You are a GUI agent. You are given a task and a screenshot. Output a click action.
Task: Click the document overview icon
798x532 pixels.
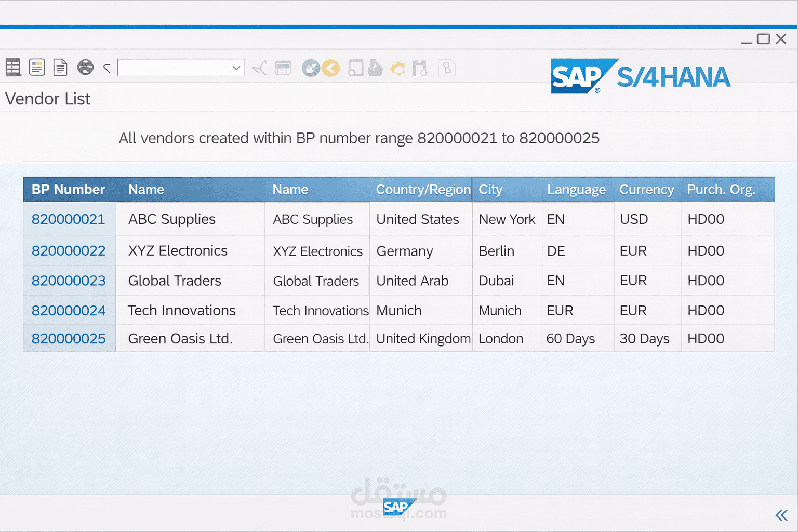pyautogui.click(x=37, y=68)
